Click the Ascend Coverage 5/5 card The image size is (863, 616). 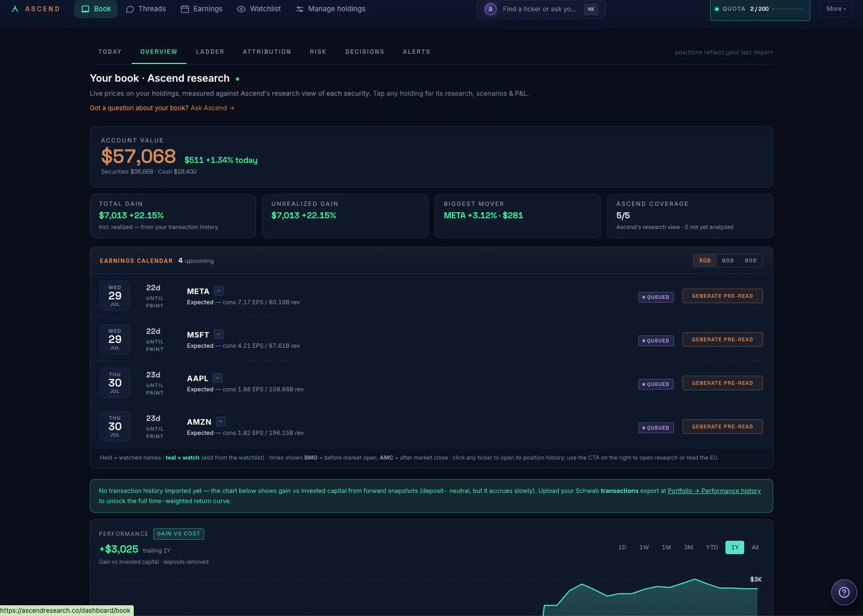690,216
